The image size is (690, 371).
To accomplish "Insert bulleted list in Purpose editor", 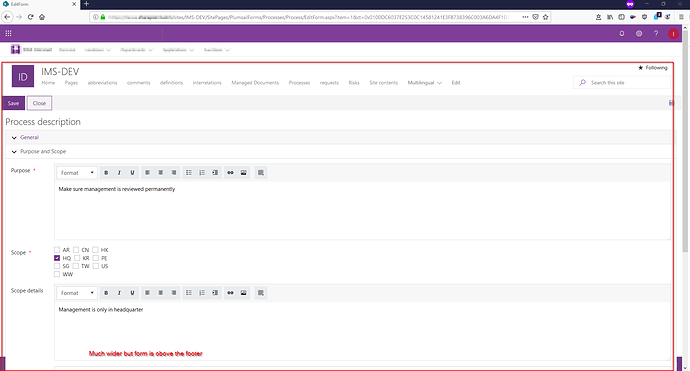I will coord(189,173).
